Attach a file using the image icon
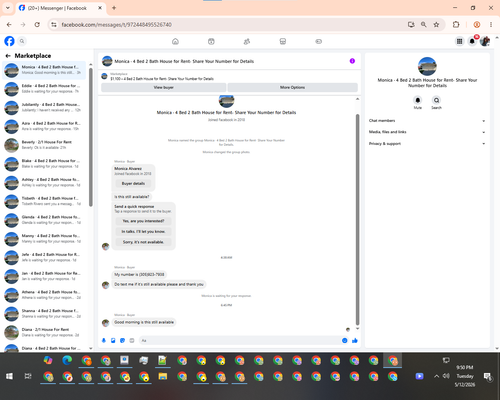The image size is (500, 400). tap(113, 340)
